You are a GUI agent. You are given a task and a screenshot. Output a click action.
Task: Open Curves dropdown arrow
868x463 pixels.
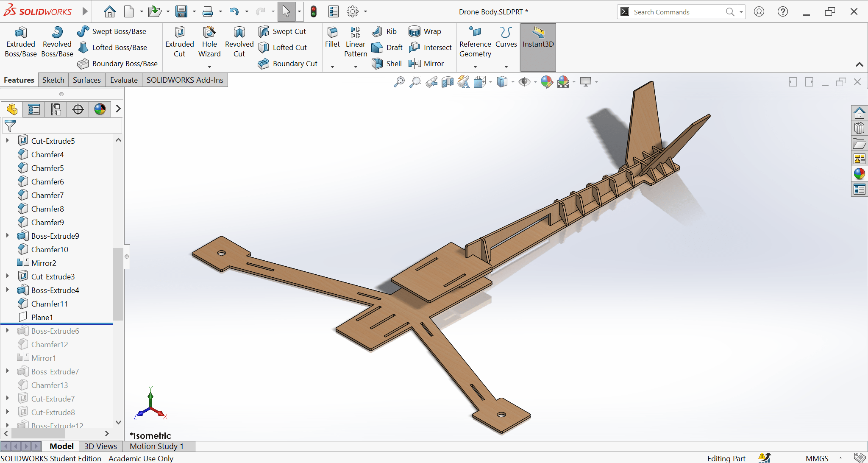tap(506, 67)
